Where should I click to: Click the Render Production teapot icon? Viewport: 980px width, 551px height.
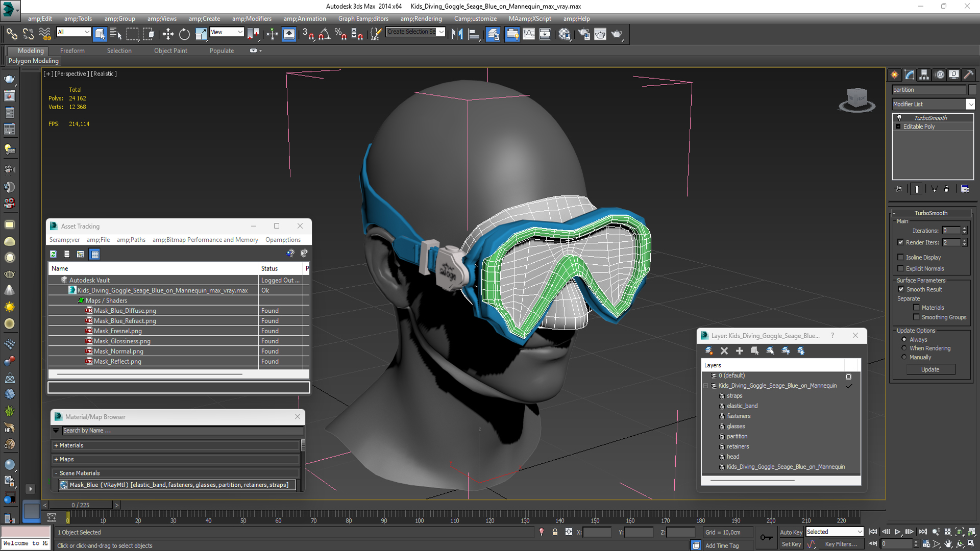[617, 34]
